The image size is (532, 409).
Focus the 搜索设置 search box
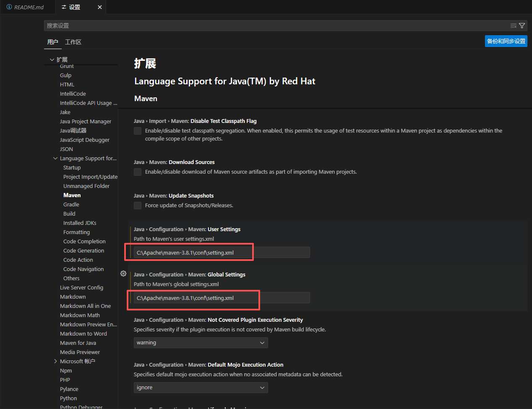tap(273, 26)
